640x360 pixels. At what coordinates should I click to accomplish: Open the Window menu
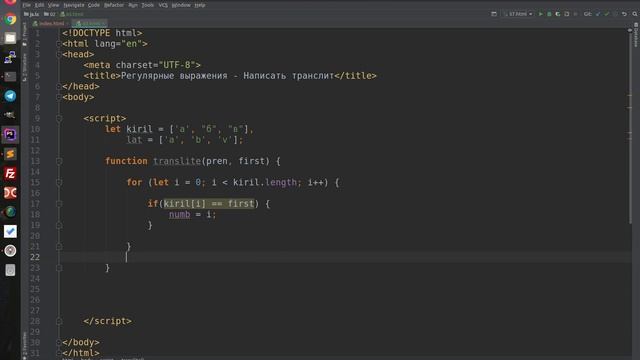181,5
